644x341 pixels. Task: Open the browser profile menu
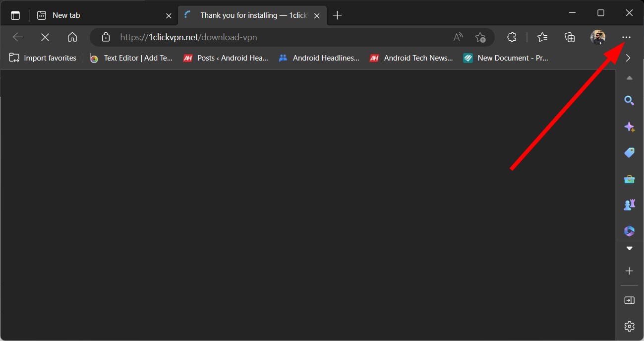pos(598,37)
